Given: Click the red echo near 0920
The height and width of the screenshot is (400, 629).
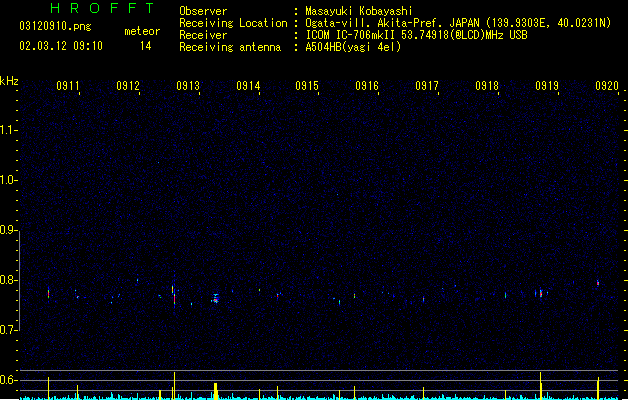Looking at the screenshot, I should point(598,283).
